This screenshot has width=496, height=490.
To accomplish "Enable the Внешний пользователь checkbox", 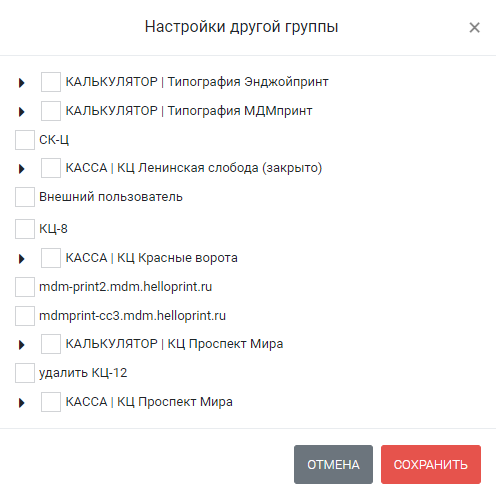I will (x=25, y=197).
